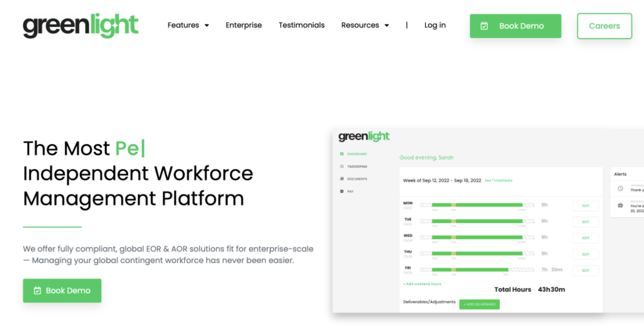
Task: Click the greenlight logo in header
Action: pyautogui.click(x=80, y=26)
